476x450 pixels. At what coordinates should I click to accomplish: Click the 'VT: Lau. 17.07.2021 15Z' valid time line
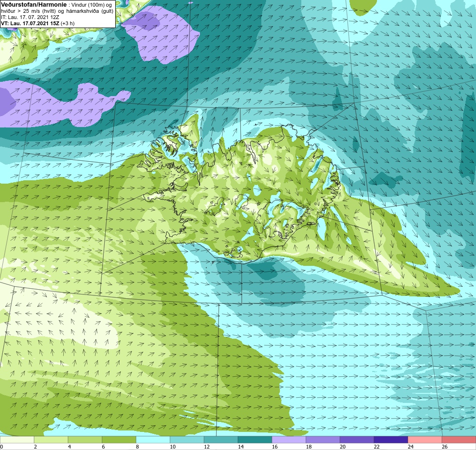point(30,23)
